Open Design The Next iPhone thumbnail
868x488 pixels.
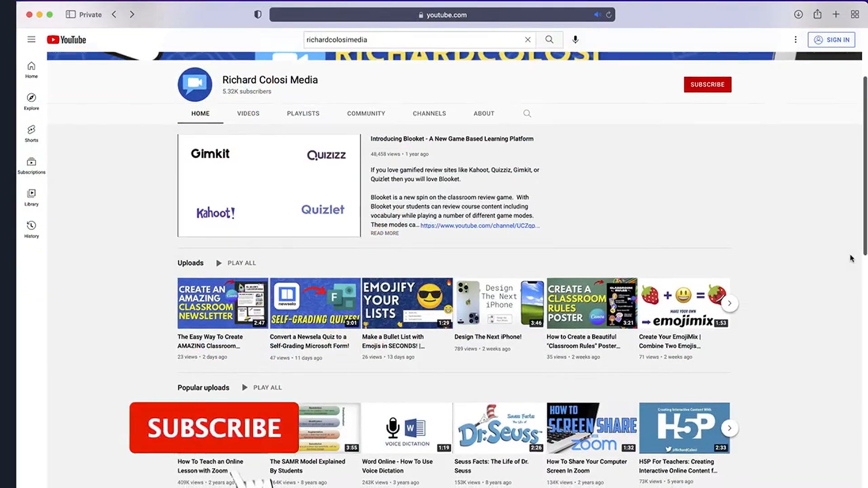pyautogui.click(x=500, y=303)
